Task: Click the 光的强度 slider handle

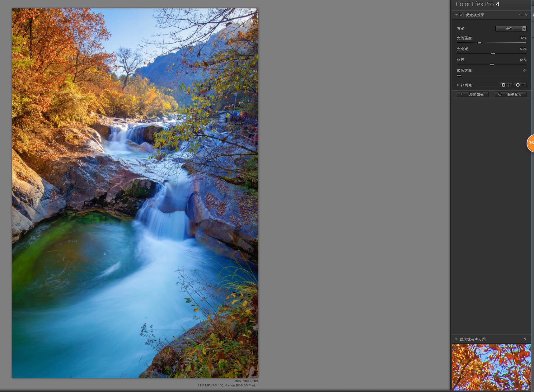Action: click(480, 43)
